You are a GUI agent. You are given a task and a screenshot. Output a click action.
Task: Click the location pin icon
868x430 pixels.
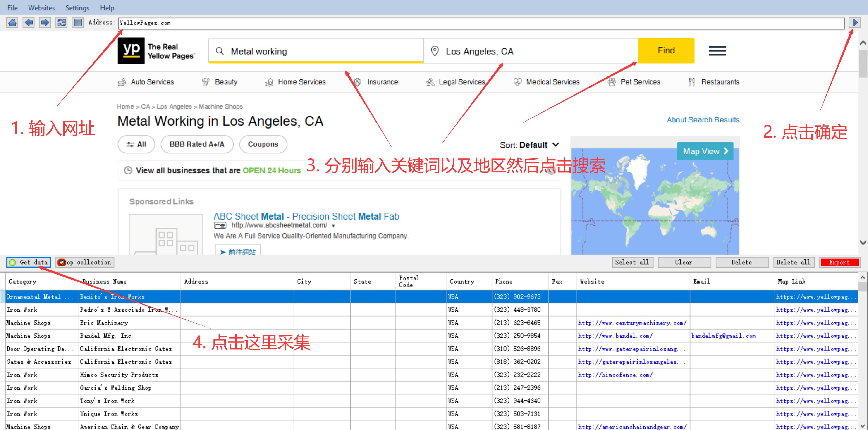click(x=435, y=51)
